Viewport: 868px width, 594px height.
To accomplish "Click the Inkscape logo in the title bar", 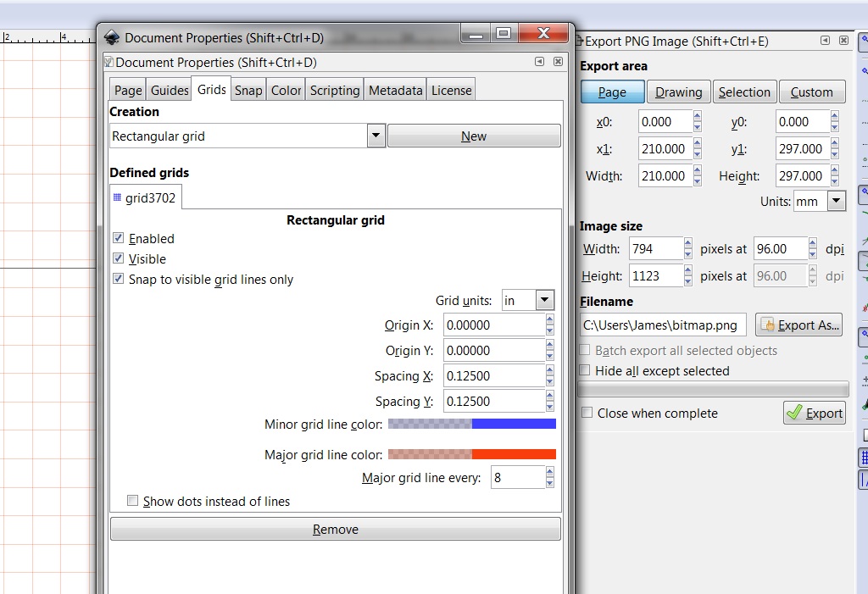I will tap(112, 37).
